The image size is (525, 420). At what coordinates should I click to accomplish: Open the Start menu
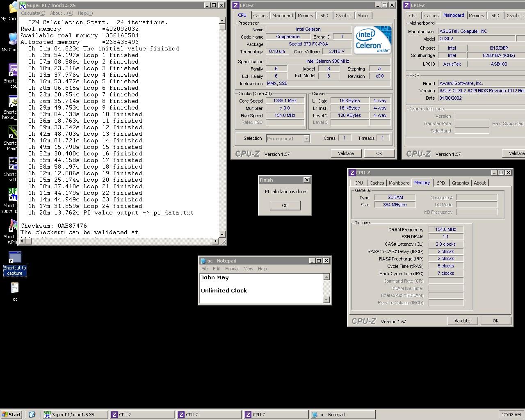coord(11,415)
